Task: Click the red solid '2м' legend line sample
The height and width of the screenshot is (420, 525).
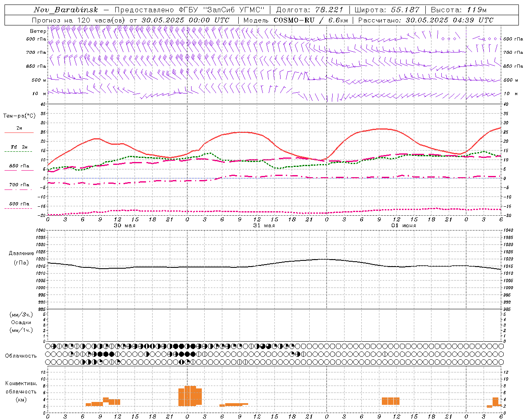Action: point(19,132)
